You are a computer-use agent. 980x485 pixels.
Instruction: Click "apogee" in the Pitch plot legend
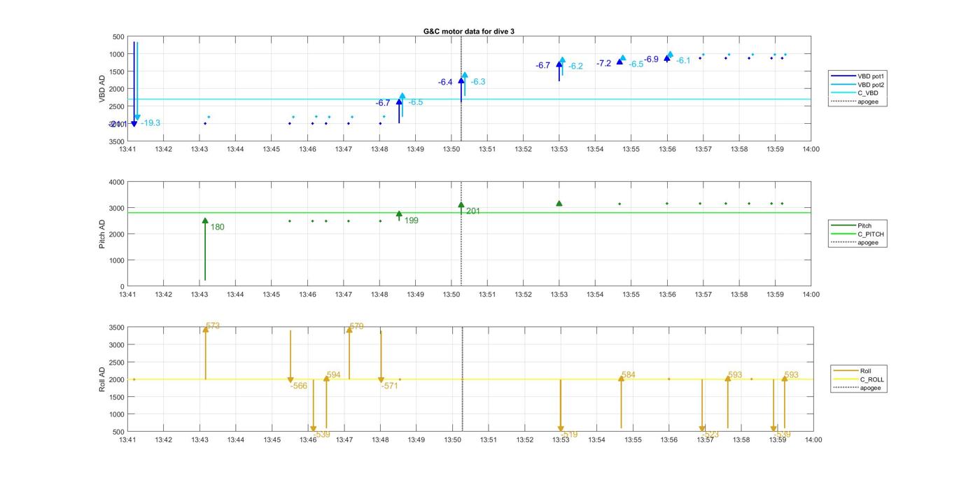(868, 243)
